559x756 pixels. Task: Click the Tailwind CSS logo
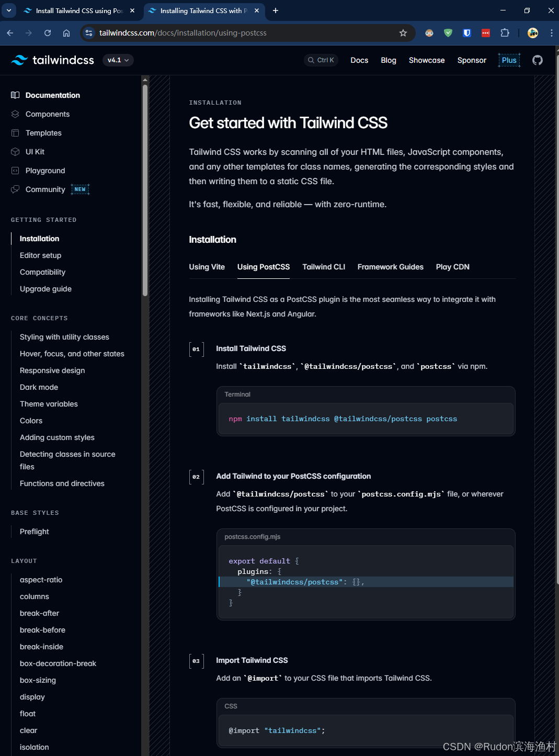53,60
